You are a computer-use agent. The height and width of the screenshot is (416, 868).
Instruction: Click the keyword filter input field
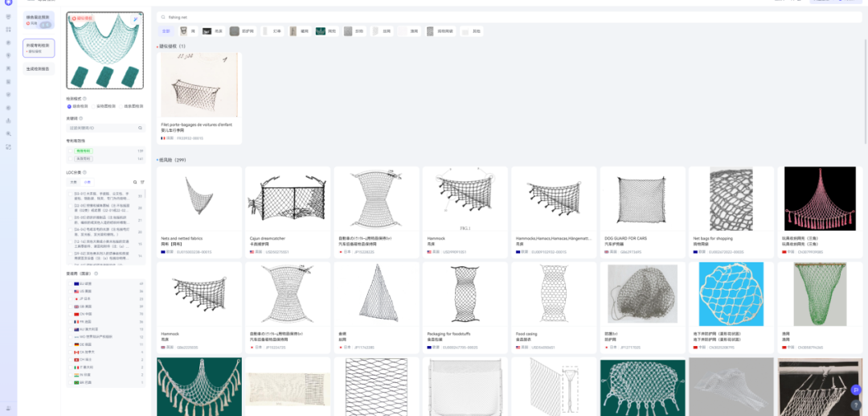105,128
